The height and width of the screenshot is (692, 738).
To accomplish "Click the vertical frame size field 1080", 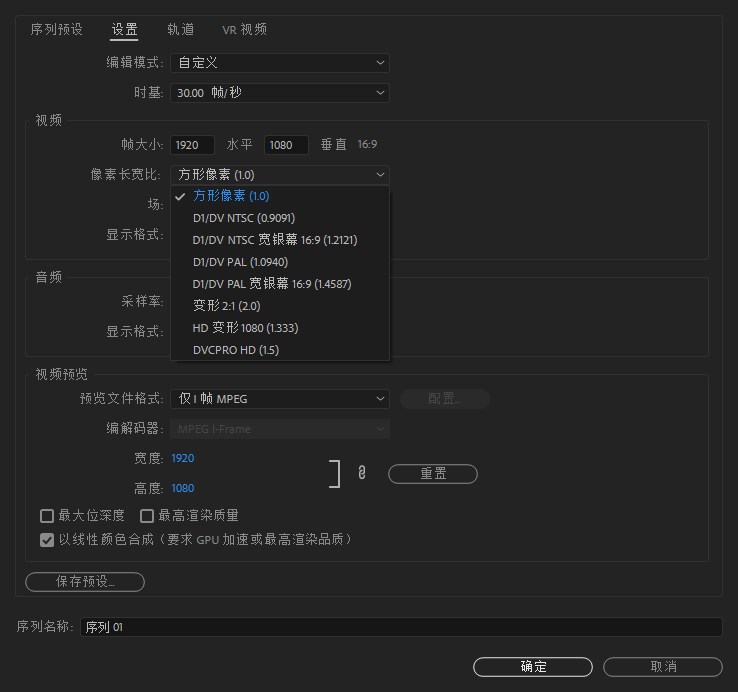I will point(286,145).
